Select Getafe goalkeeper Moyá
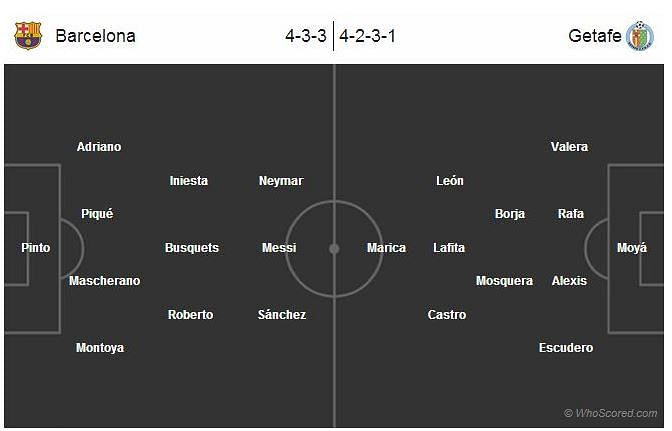Screen dimensions: 672x431 click(x=632, y=248)
